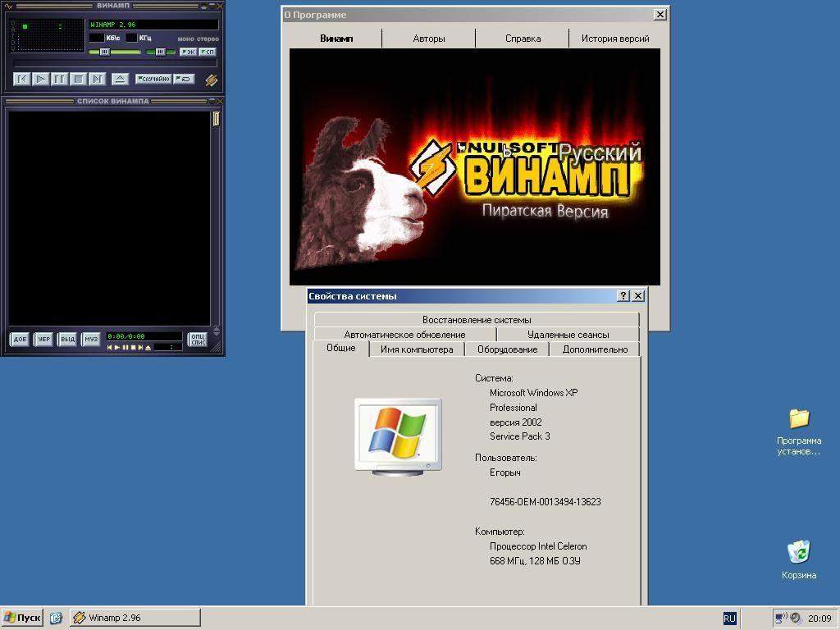Toggle the СП playlist button
This screenshot has width=840, height=630.
[x=208, y=52]
